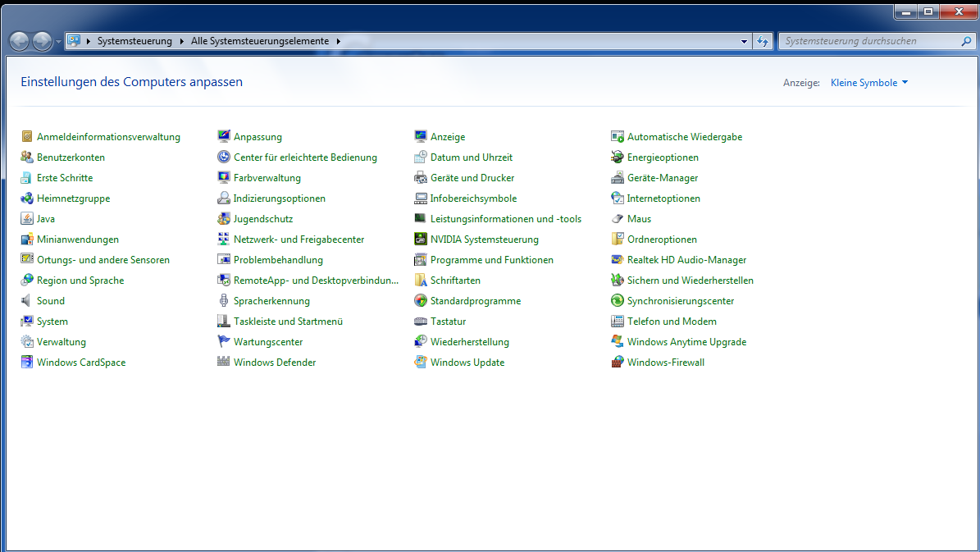Image resolution: width=980 pixels, height=552 pixels.
Task: Click the Anpassung icon
Action: tap(224, 136)
